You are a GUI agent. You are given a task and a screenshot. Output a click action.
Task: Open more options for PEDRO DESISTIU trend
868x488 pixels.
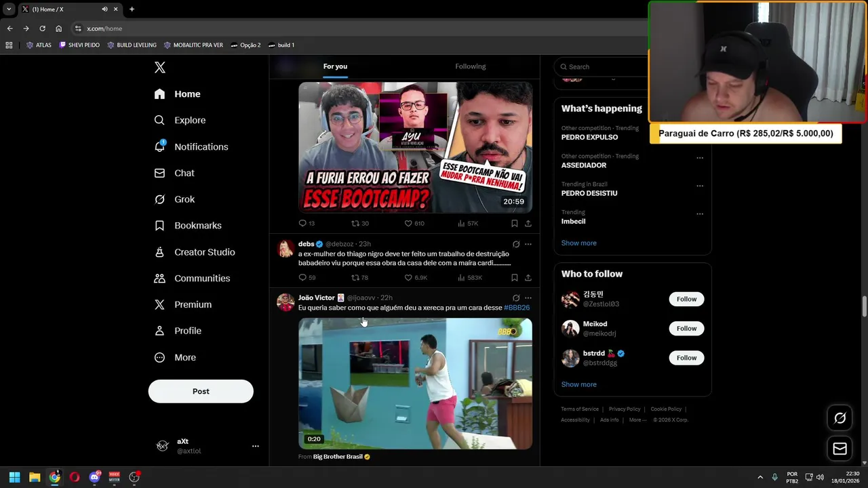point(700,186)
